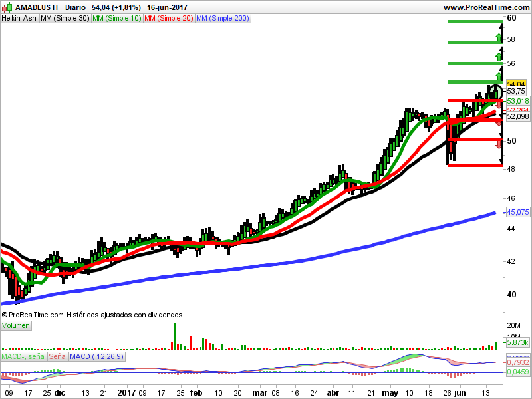
Task: Click the 'Históricos ajustados con dividendos' note
Action: pos(124,315)
